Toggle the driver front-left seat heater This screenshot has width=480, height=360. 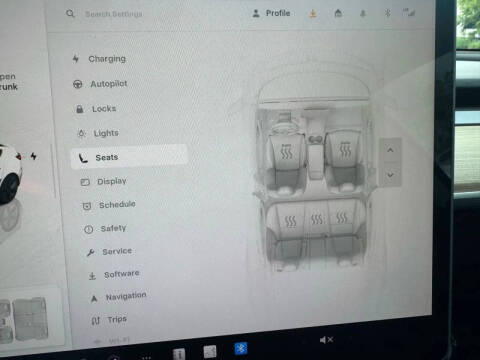(x=286, y=152)
